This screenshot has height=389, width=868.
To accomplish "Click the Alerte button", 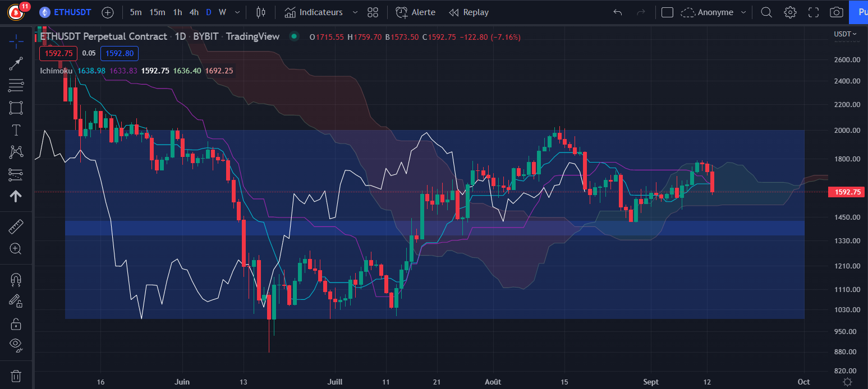I will tap(415, 12).
